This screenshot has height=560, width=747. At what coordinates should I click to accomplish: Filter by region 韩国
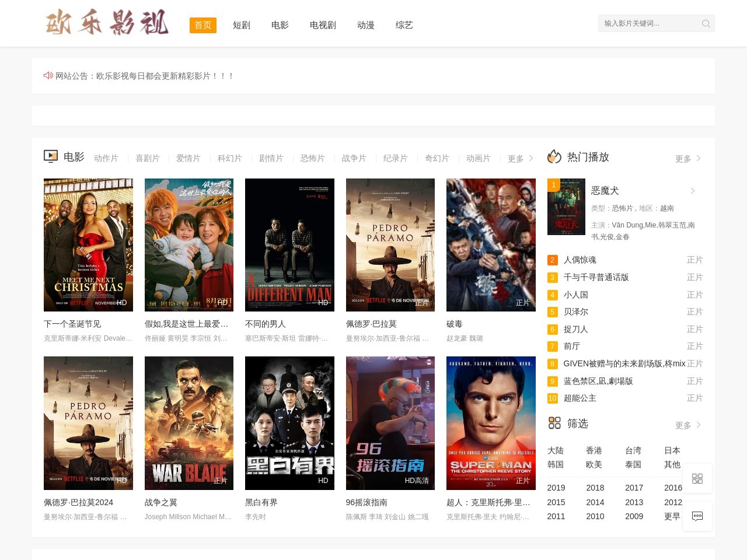(x=556, y=464)
